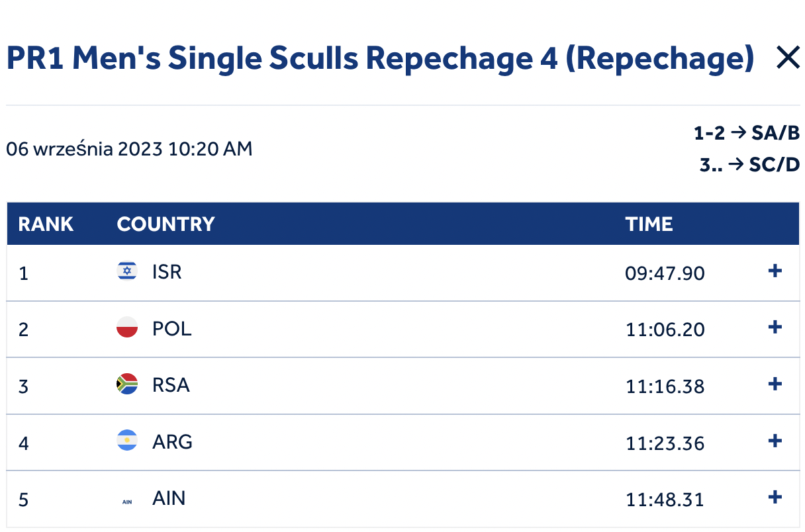Click the Argentina flag icon
The width and height of the screenshot is (805, 532).
(127, 441)
